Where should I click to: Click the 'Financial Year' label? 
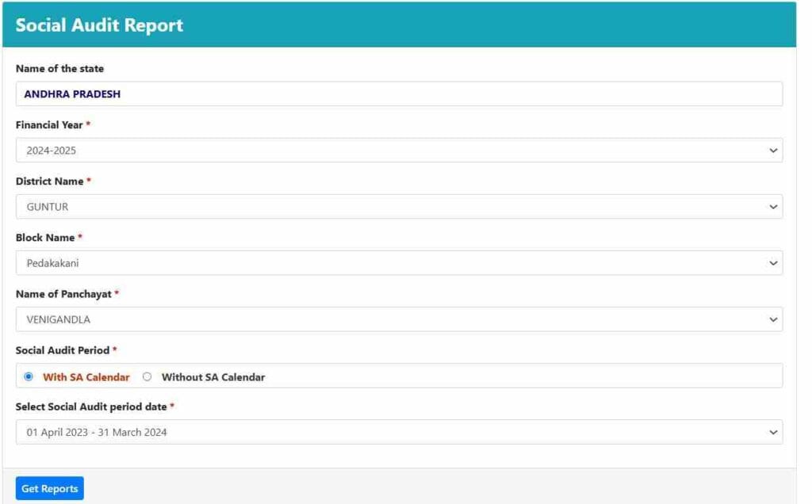pyautogui.click(x=49, y=124)
